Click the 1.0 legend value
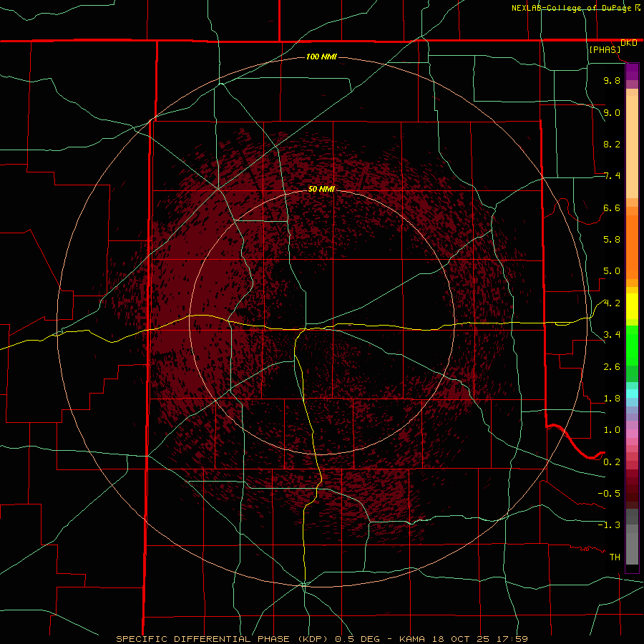 click(x=612, y=430)
